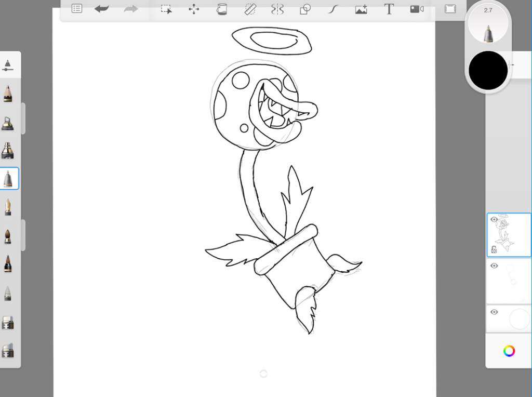Choose the Flood Fill bucket tool
The image size is (532, 397).
221,9
